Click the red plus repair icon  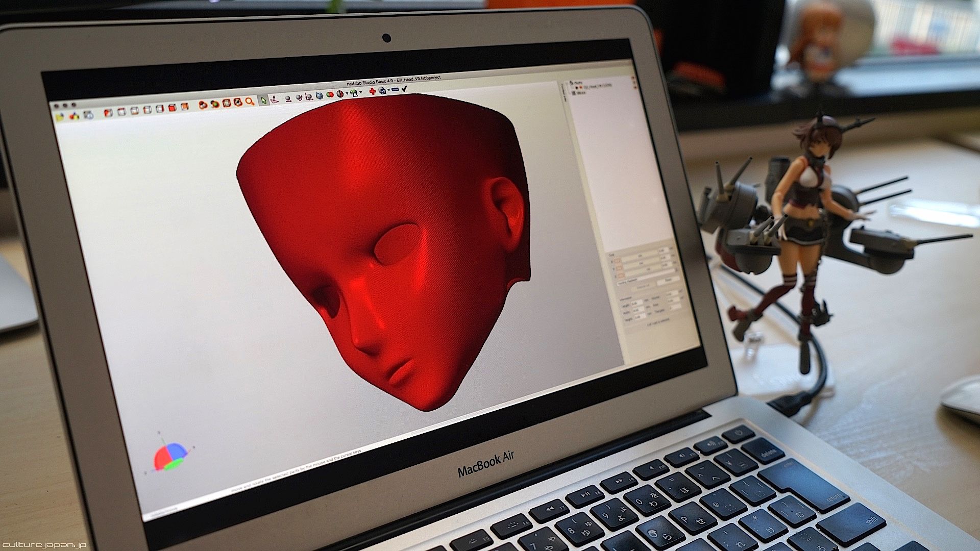click(x=373, y=91)
